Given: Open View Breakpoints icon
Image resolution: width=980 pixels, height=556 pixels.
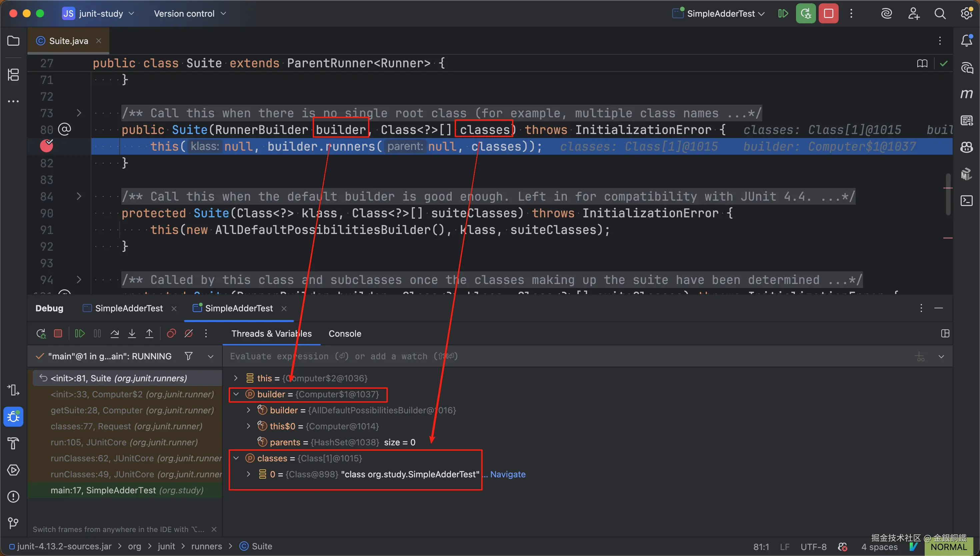Looking at the screenshot, I should tap(171, 333).
